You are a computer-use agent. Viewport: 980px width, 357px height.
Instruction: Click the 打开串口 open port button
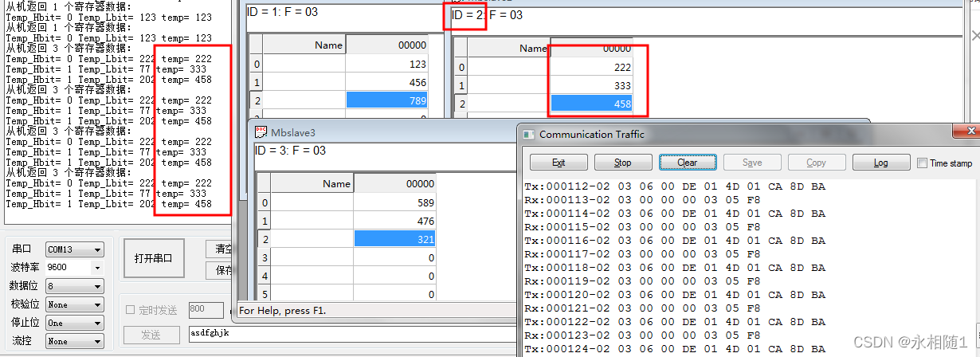[x=154, y=258]
